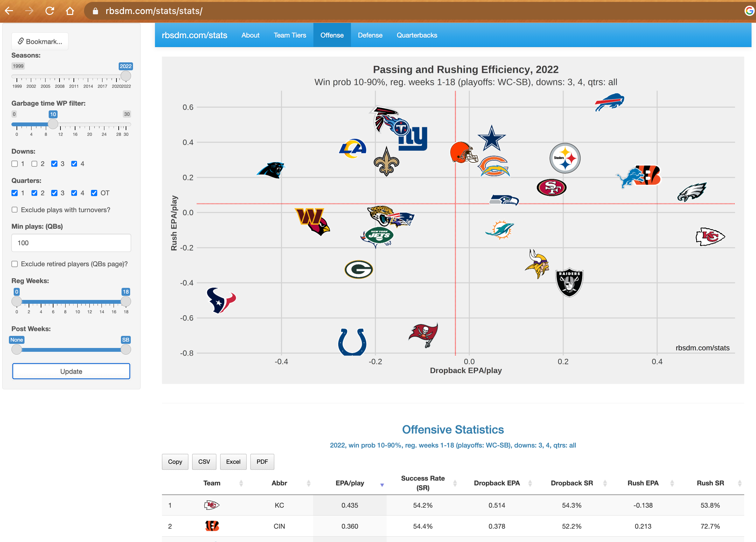
Task: Click the Houston Texans logo on chart
Action: (x=221, y=300)
